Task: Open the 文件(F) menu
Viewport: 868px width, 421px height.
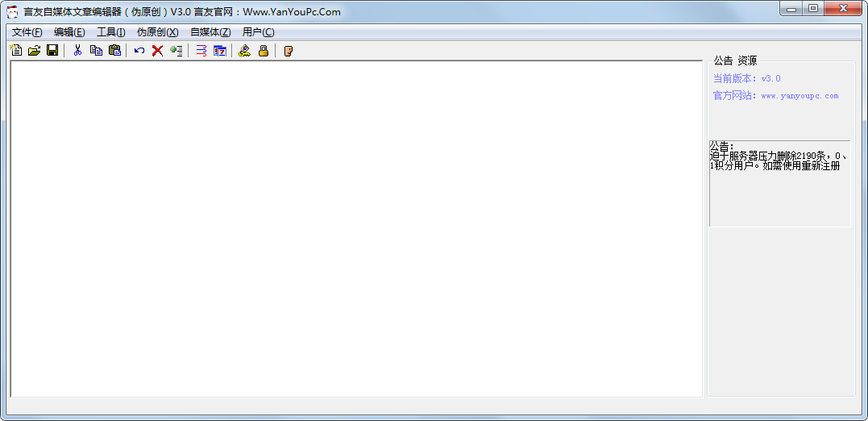Action: [x=27, y=32]
